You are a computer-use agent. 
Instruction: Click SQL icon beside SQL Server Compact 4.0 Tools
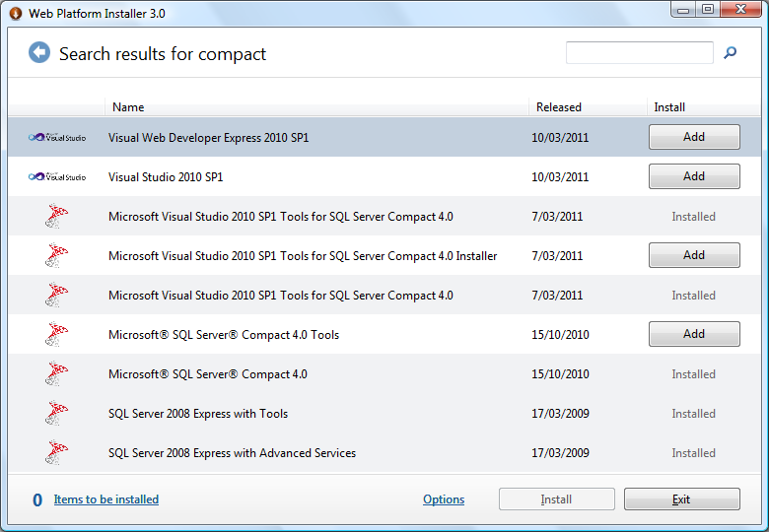point(56,335)
